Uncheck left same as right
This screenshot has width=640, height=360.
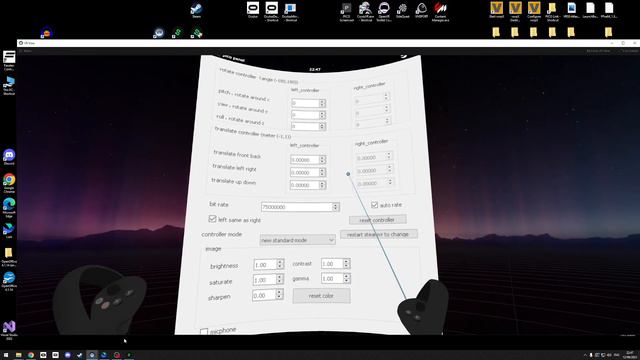(212, 219)
